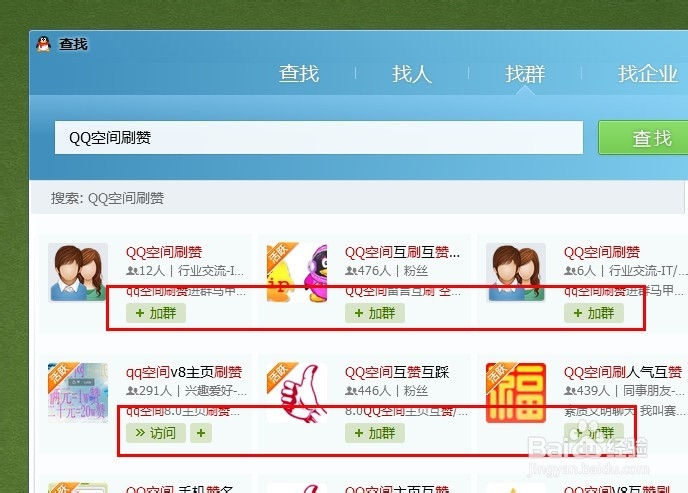Screen dimensions: 688x493
Task: Open avatar of QQ空间刷赞 group with 12人
Action: [78, 272]
